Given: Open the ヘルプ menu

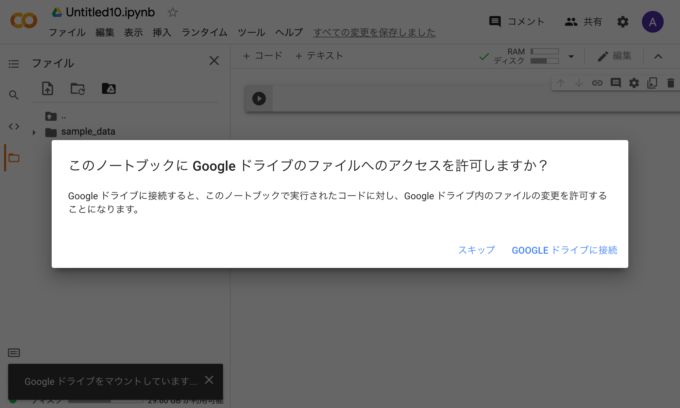Looking at the screenshot, I should pyautogui.click(x=289, y=33).
